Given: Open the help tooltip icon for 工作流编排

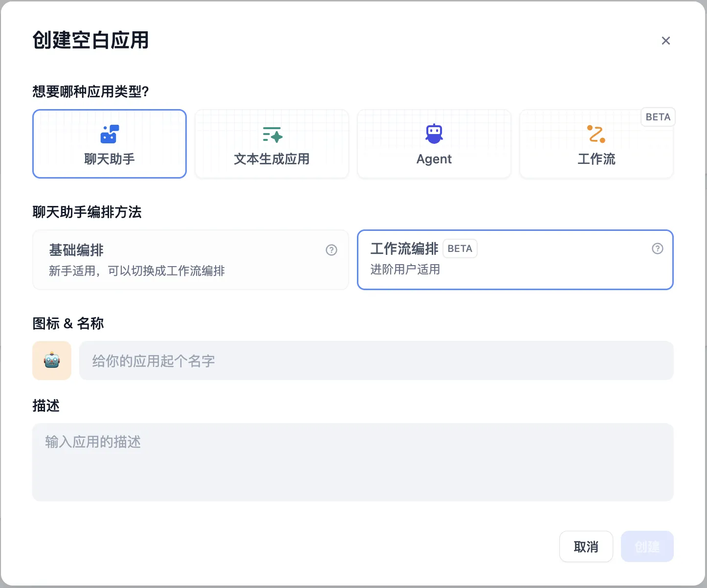Looking at the screenshot, I should pos(657,249).
